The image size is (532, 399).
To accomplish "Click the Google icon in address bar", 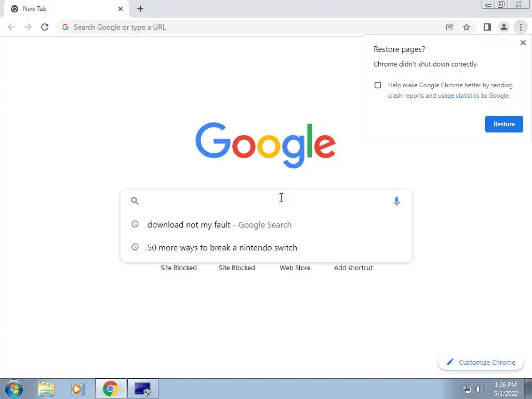I will point(65,27).
